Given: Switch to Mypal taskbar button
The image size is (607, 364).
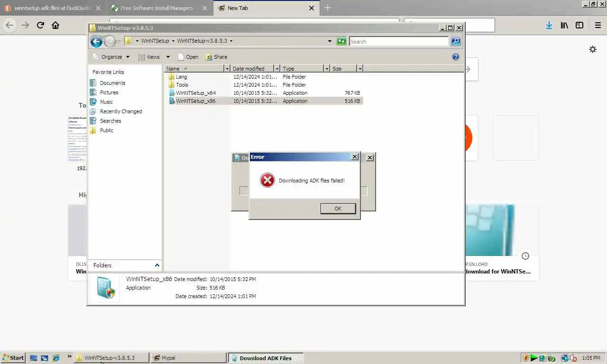Looking at the screenshot, I should coord(188,358).
